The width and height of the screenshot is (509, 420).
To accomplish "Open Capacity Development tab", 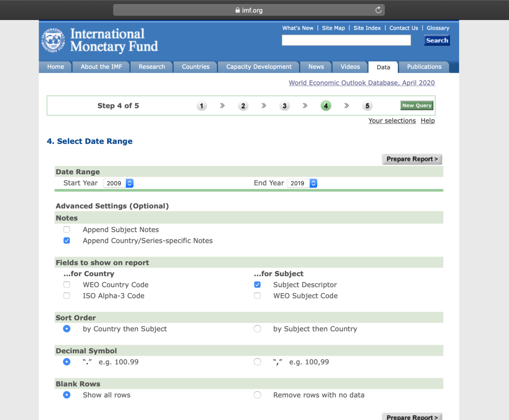I will [259, 67].
